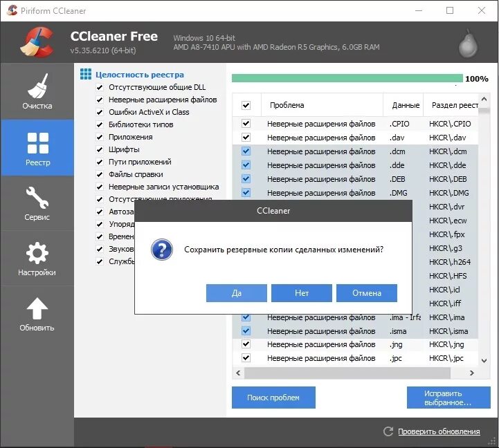Click the scroll up arrow of results list

(484, 99)
